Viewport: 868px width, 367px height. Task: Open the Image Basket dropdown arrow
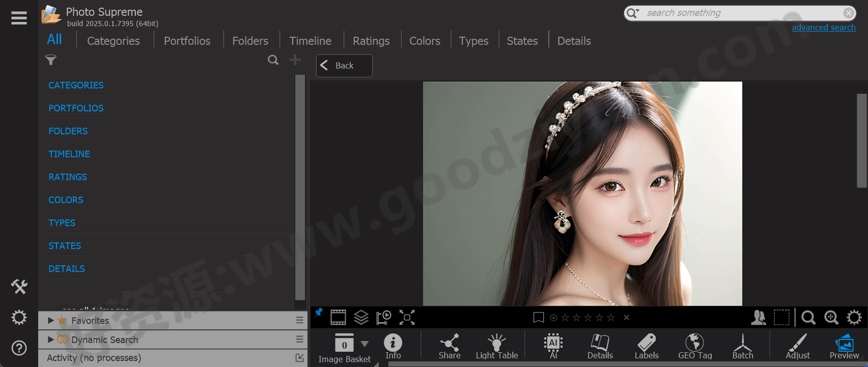(x=365, y=344)
